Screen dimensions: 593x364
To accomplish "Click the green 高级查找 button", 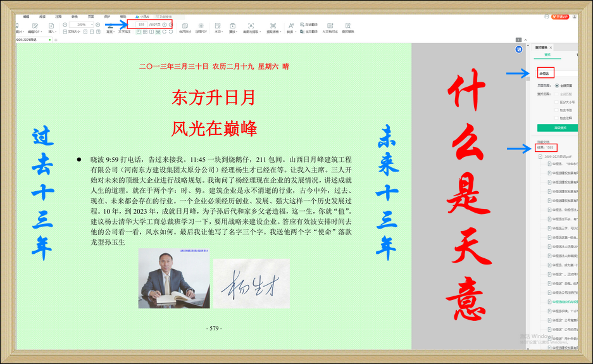I will pyautogui.click(x=557, y=128).
